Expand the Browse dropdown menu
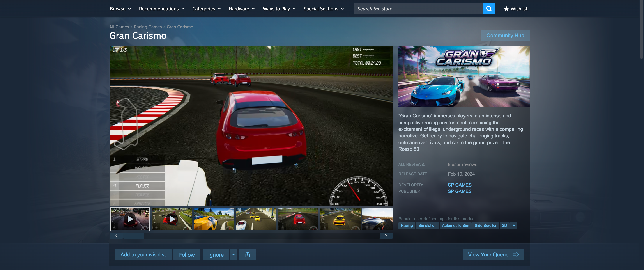Viewport: 644px width, 270px height. [x=120, y=8]
